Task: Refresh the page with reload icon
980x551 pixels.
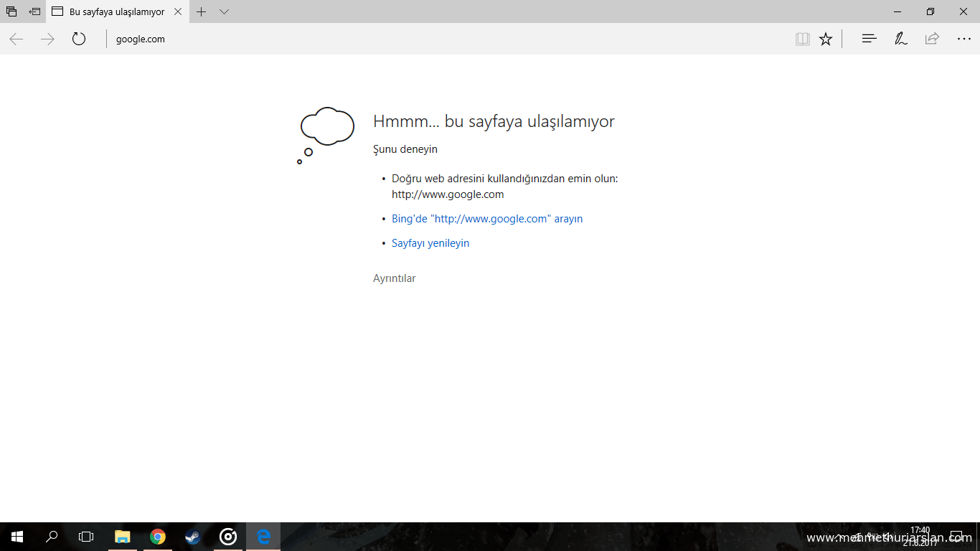Action: pyautogui.click(x=79, y=39)
